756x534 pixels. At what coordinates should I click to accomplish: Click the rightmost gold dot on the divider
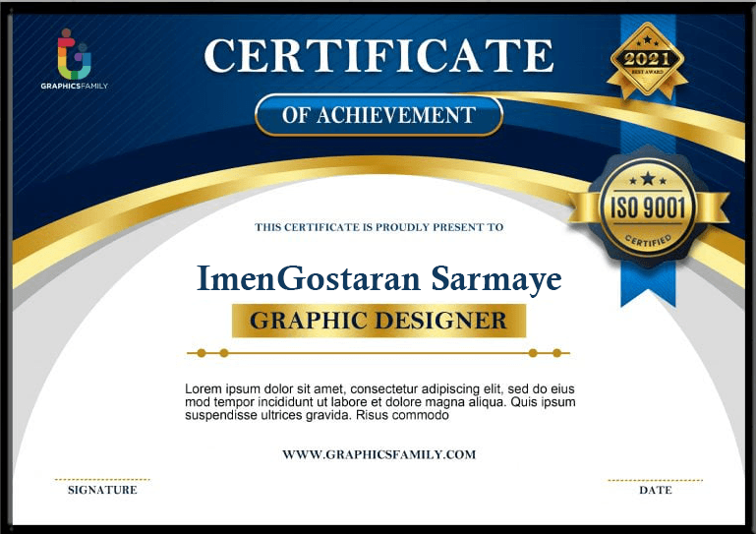pos(556,352)
